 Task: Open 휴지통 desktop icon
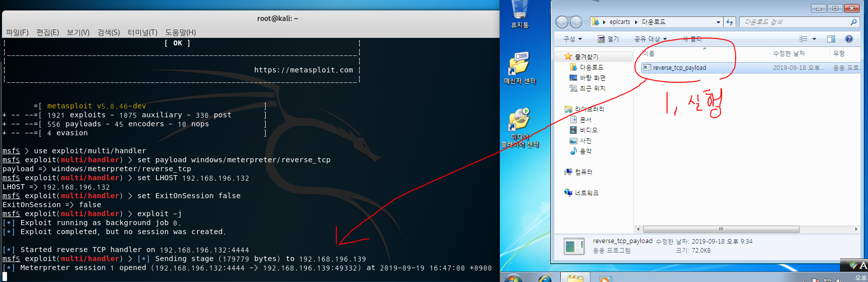point(519,14)
